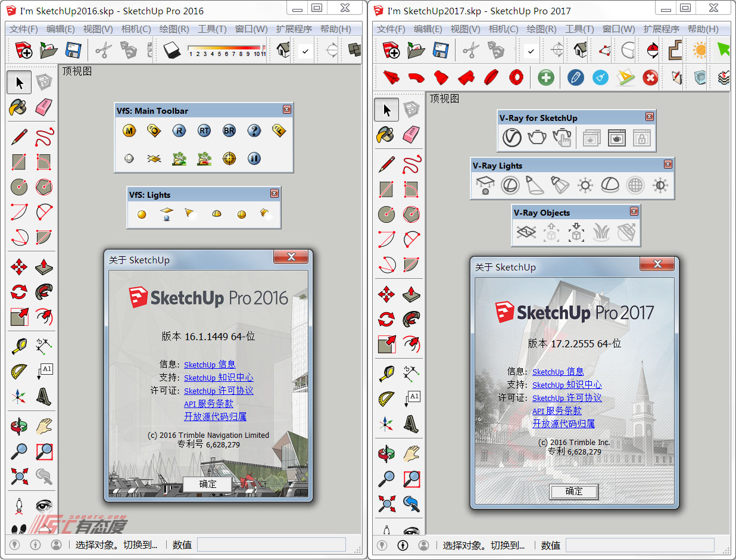Click the V-Ray teapot render icon
The image size is (736, 560).
tap(537, 138)
